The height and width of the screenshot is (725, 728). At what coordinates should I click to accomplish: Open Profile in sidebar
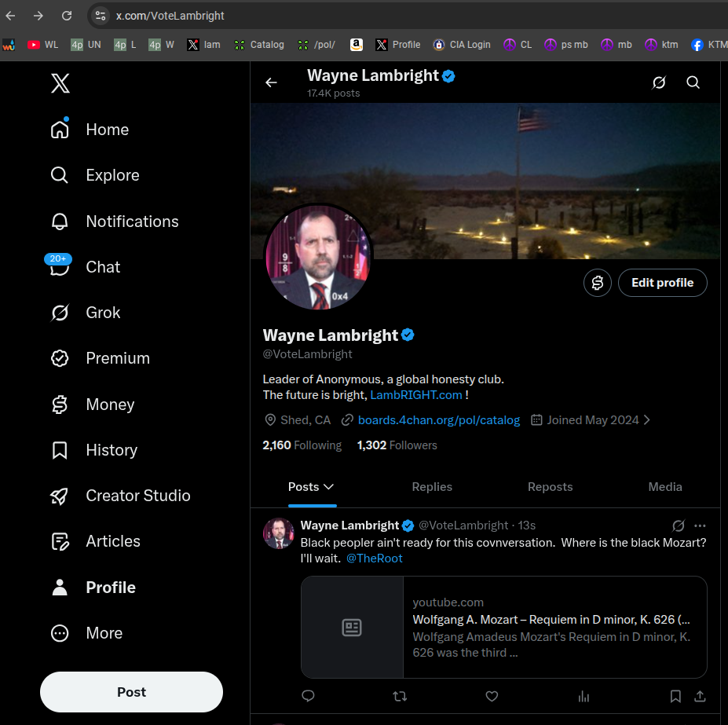pyautogui.click(x=93, y=588)
